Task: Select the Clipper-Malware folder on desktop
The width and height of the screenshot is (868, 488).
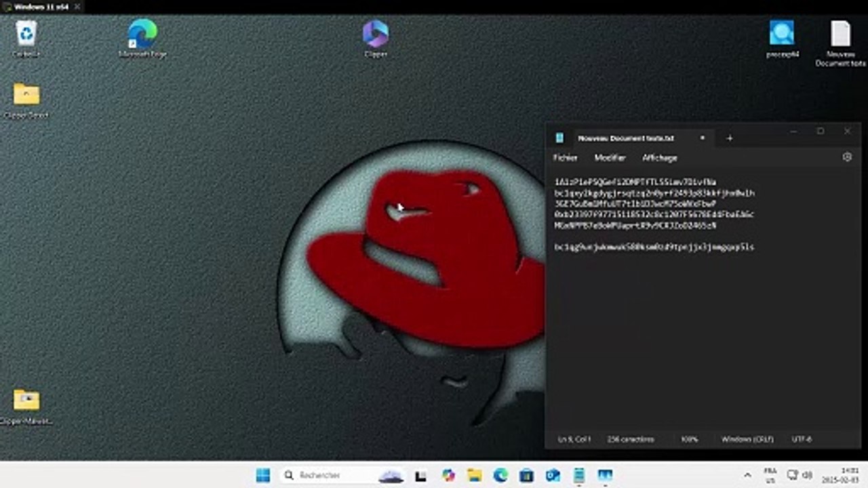Action: pyautogui.click(x=26, y=407)
